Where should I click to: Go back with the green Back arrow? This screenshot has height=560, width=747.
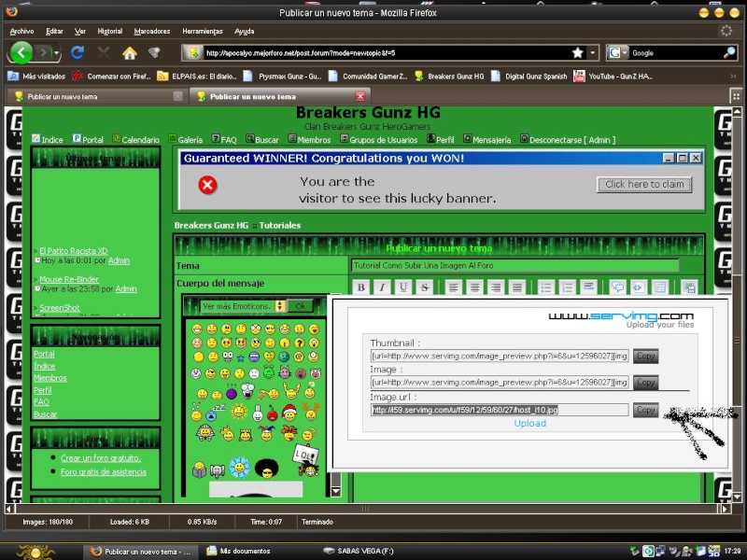coord(21,52)
